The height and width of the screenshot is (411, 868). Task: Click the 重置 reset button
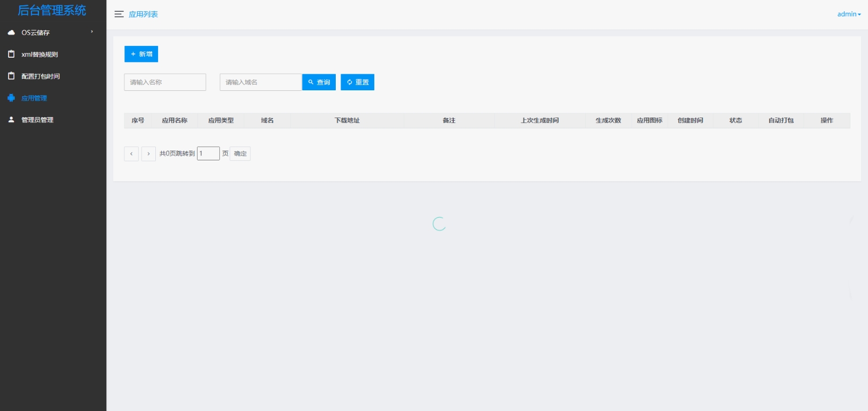point(357,82)
